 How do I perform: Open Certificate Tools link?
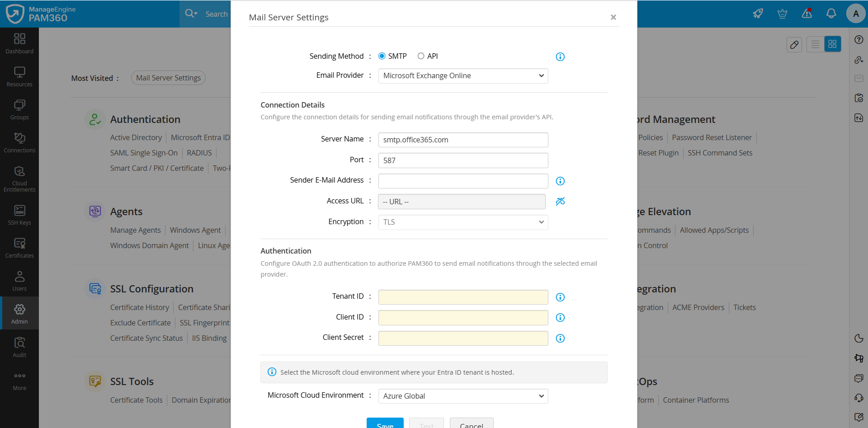(136, 400)
